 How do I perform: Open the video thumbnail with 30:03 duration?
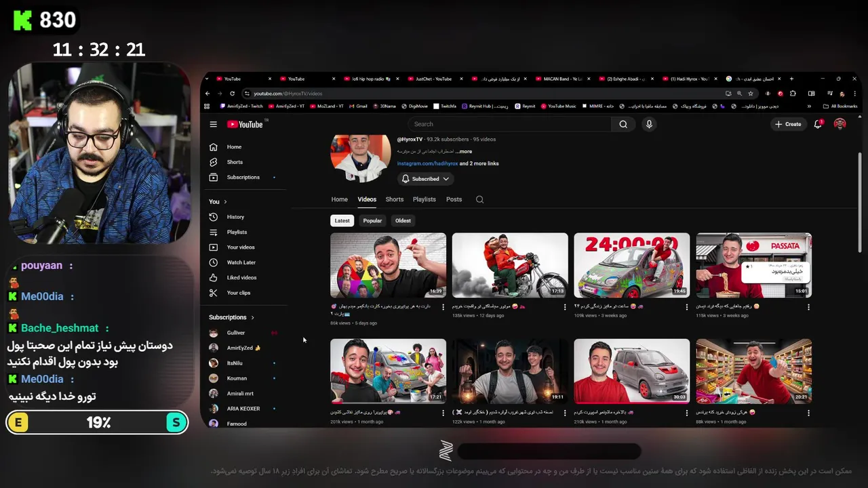point(631,371)
